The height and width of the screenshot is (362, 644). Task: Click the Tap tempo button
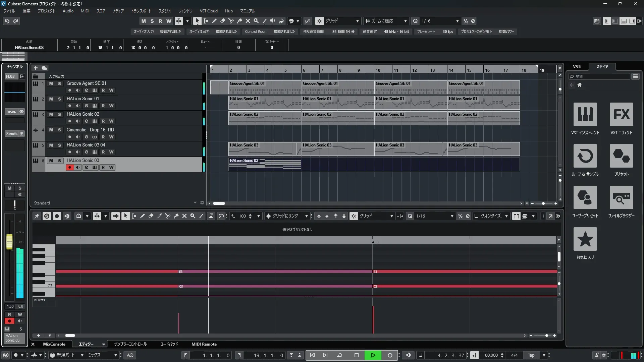531,355
